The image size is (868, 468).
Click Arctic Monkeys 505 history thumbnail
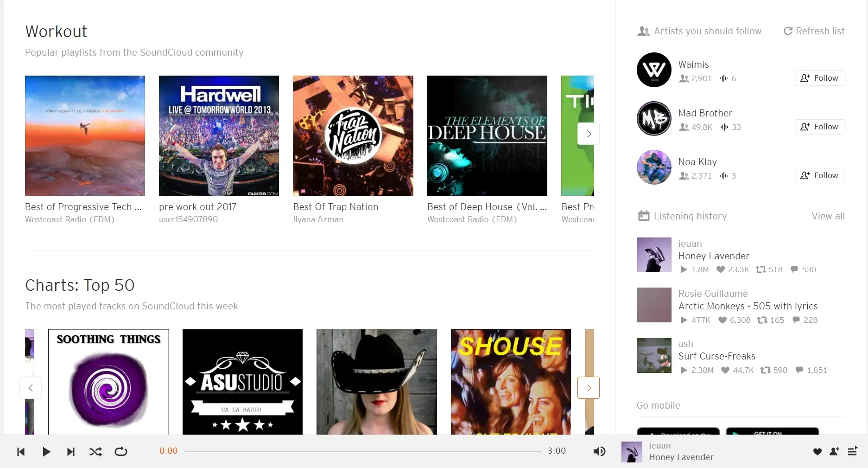coord(654,305)
